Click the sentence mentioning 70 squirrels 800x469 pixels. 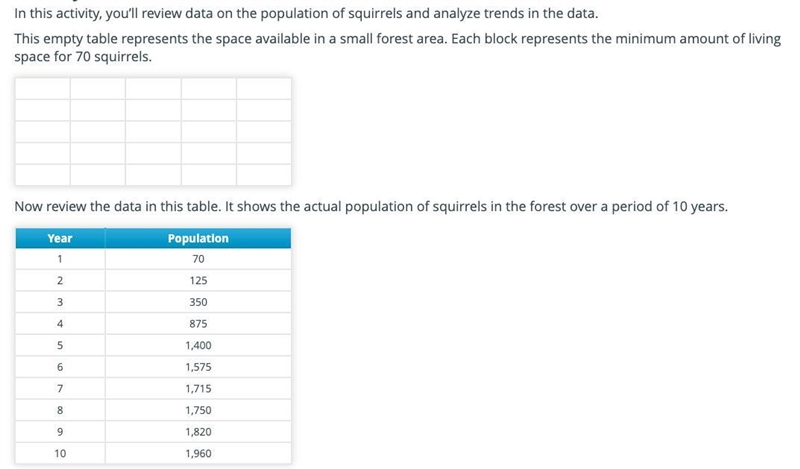click(397, 47)
